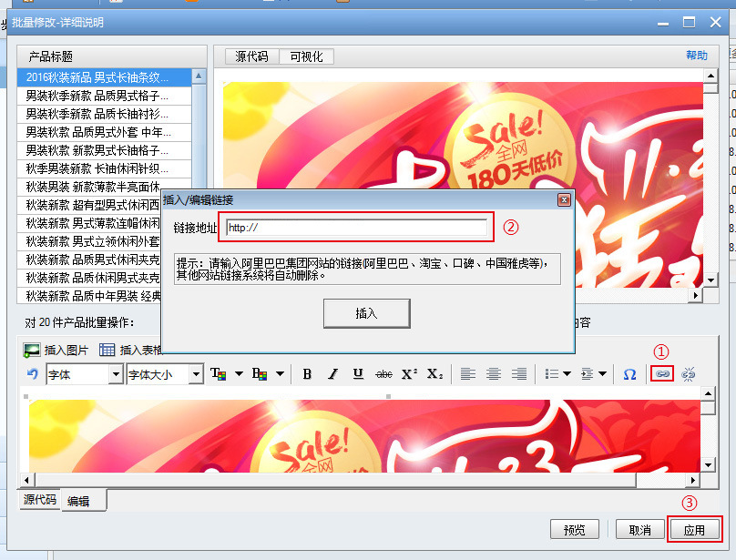Toggle bold formatting

tap(307, 374)
